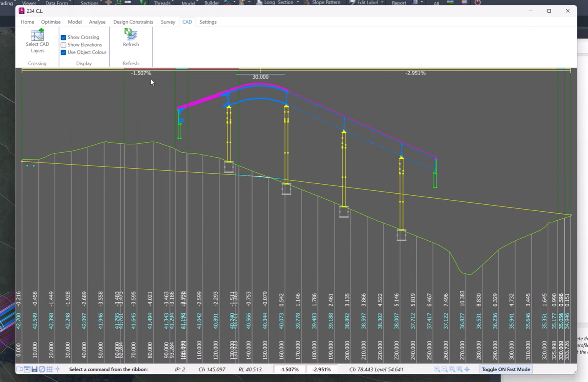Click the Refresh icon in the ribbon

point(131,34)
